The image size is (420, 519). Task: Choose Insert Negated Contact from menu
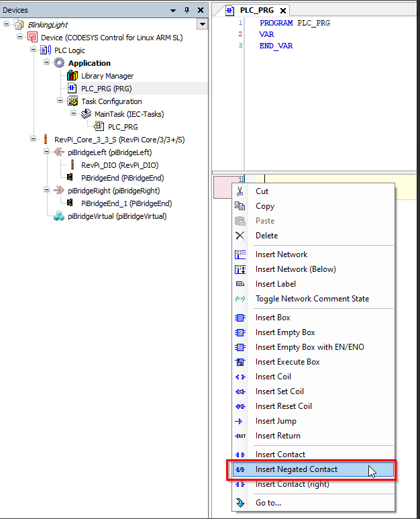(297, 469)
